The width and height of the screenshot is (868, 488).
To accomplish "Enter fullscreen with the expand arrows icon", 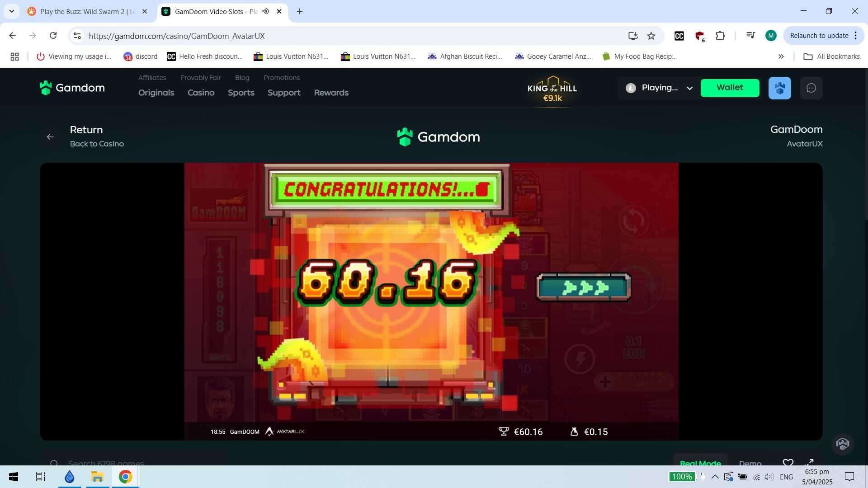I will pyautogui.click(x=809, y=463).
